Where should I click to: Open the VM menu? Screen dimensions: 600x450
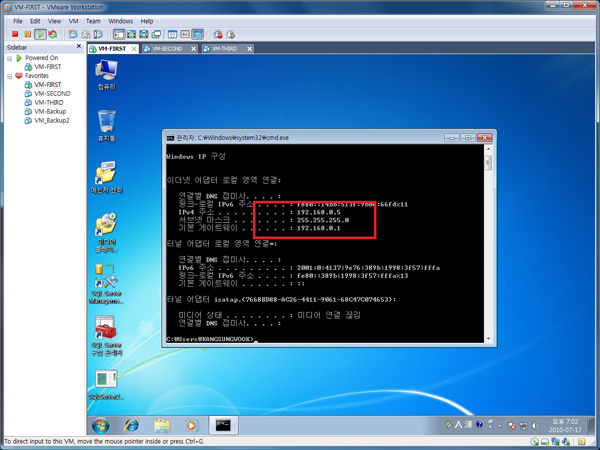pos(73,21)
